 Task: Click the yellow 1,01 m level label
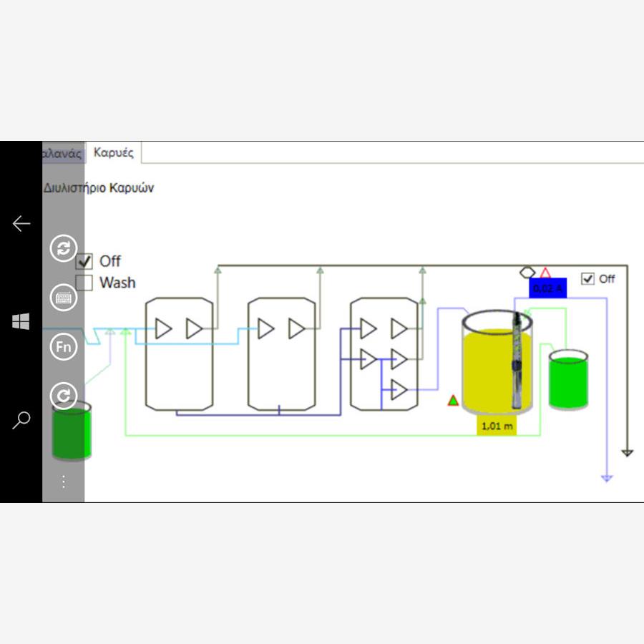tap(497, 426)
